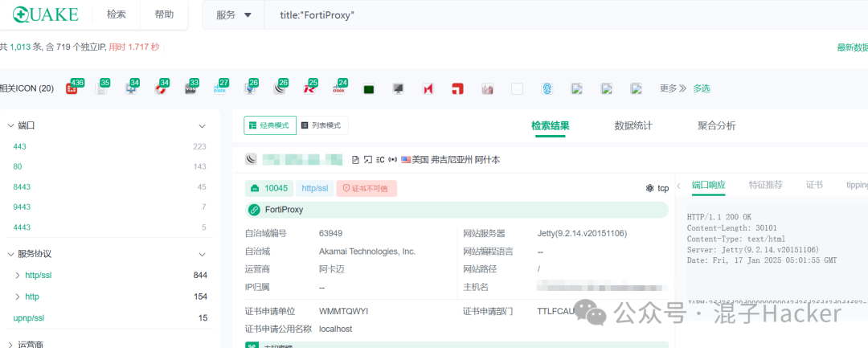The width and height of the screenshot is (868, 348).
Task: Click the 63949 ASN value
Action: click(330, 234)
